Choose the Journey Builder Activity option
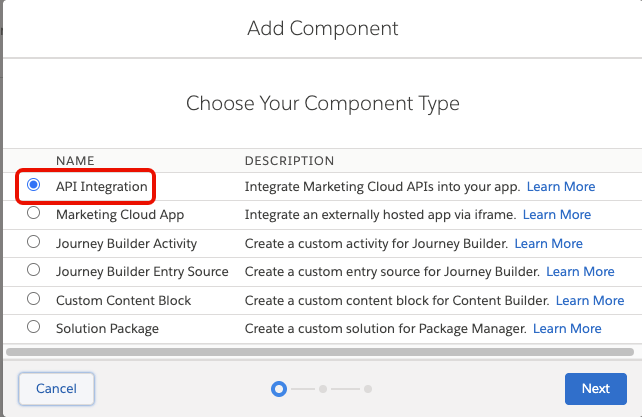The height and width of the screenshot is (417, 642). pos(34,241)
